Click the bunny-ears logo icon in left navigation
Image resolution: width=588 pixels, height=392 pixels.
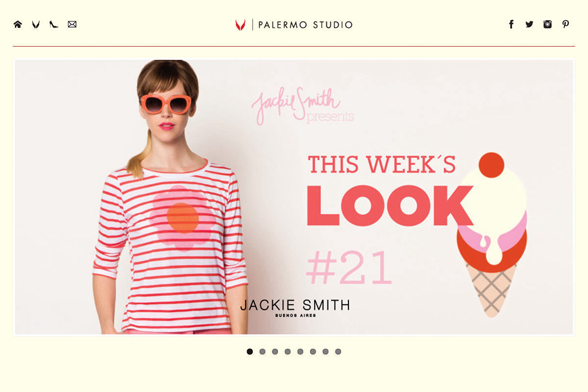pos(36,24)
